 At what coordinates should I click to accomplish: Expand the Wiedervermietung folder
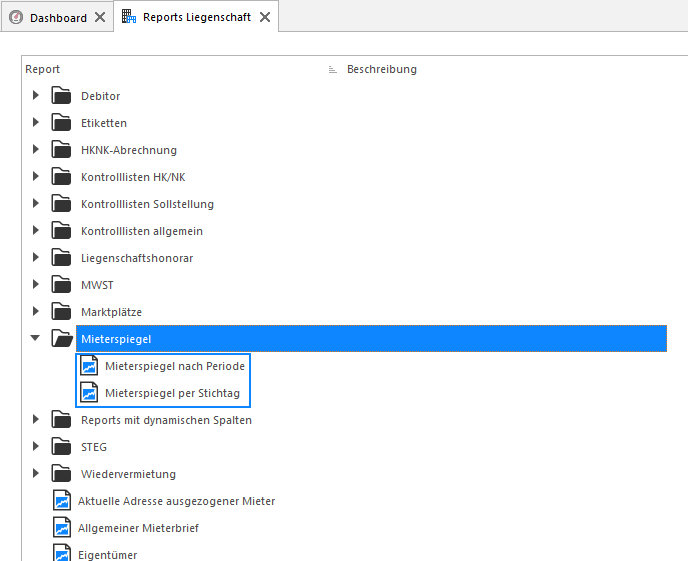pos(36,473)
